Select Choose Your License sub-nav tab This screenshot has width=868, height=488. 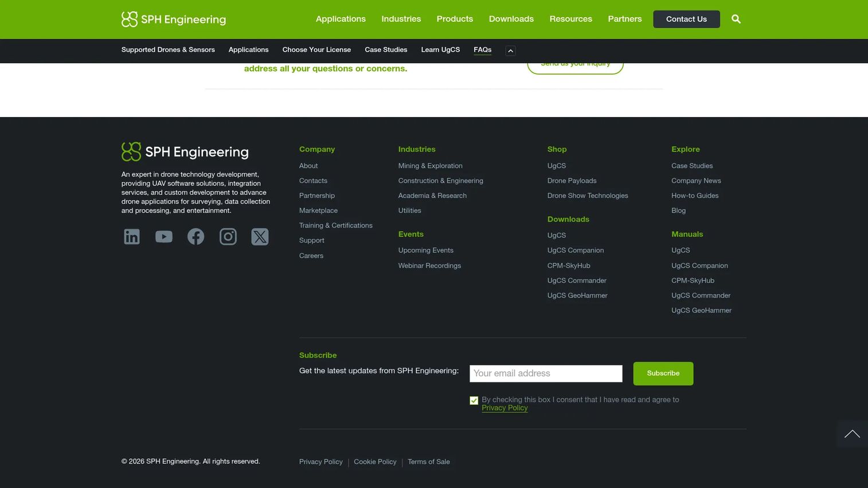(x=316, y=50)
